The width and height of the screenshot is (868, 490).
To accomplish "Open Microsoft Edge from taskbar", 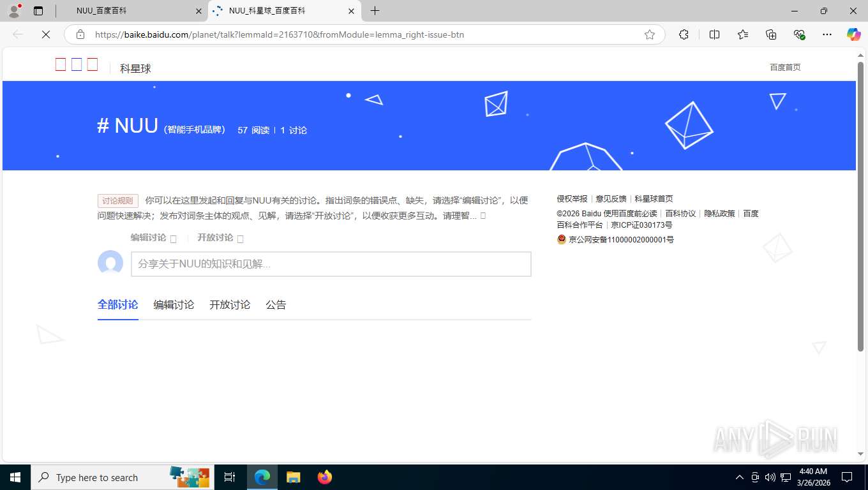I will [x=262, y=477].
